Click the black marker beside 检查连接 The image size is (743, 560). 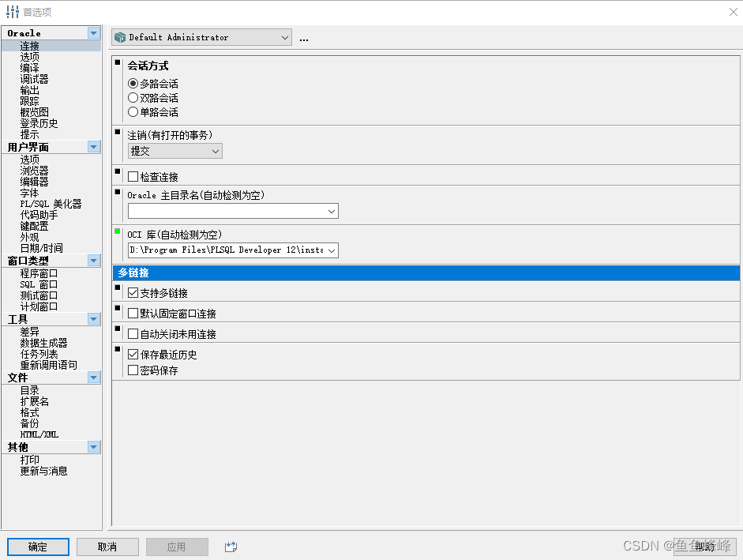click(118, 171)
